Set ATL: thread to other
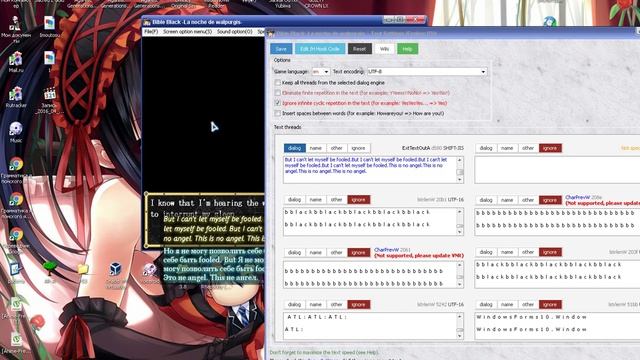640x360 pixels. (337, 304)
